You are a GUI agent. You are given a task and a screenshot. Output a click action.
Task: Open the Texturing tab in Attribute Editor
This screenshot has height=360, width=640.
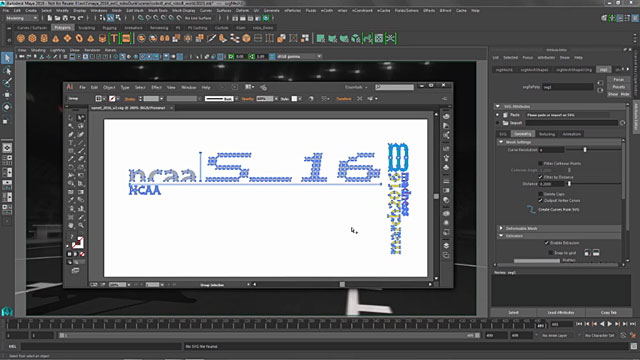(x=547, y=134)
